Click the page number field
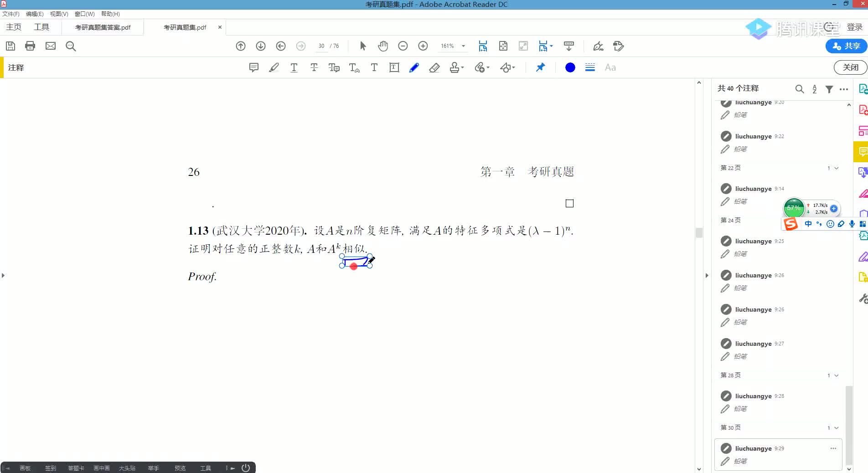 coord(321,46)
